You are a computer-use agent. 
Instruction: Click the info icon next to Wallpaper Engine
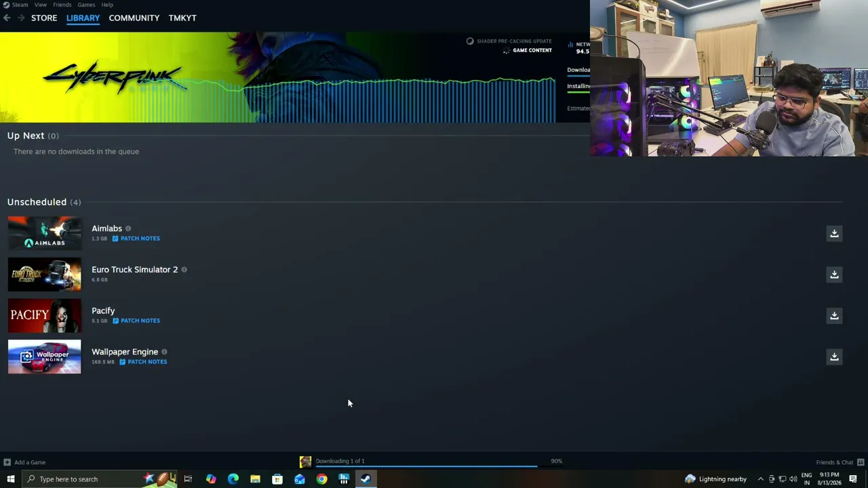coord(164,352)
